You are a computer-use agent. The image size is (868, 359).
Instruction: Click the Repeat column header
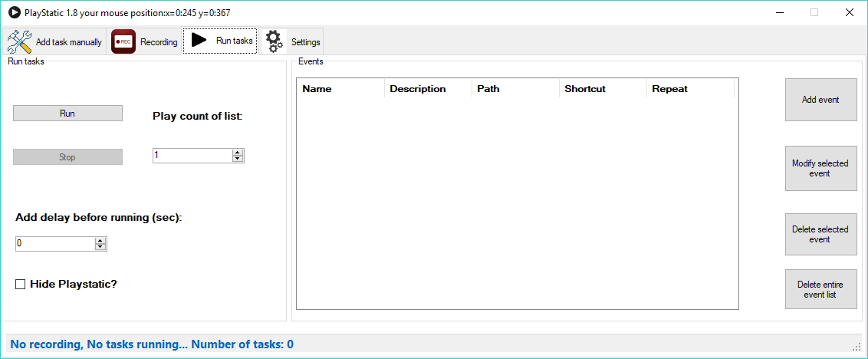coord(691,89)
